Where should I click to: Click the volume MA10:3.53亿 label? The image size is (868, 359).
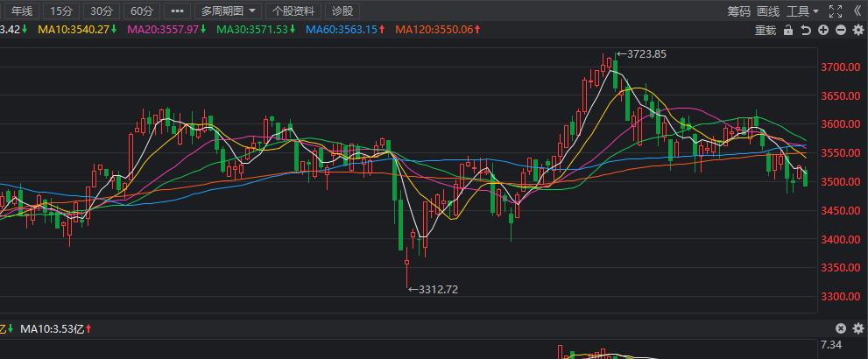tap(56, 328)
